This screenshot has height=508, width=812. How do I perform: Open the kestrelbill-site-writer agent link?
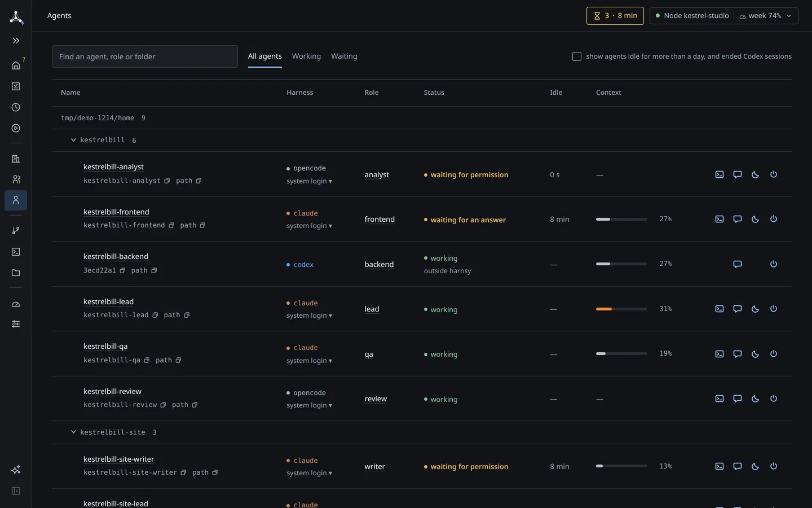118,459
